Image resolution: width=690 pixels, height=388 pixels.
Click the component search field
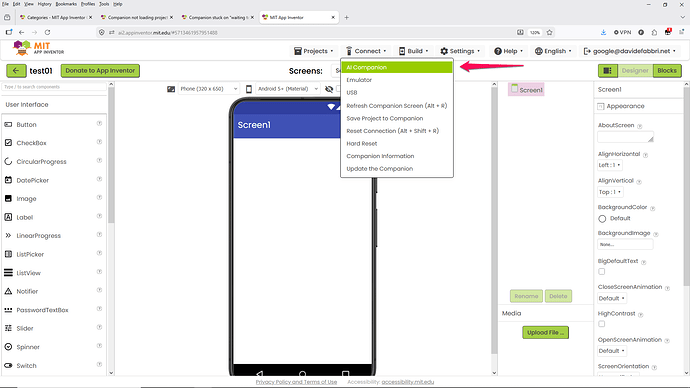tap(54, 87)
